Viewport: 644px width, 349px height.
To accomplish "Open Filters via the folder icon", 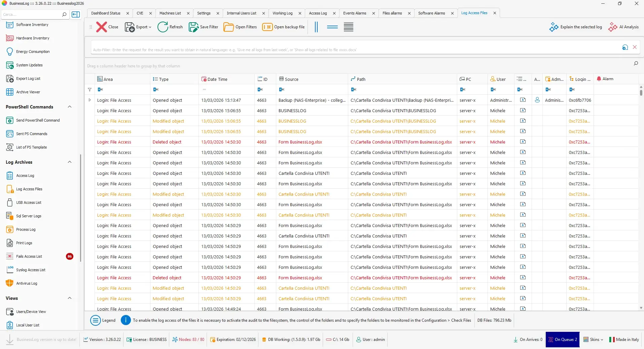I will pyautogui.click(x=228, y=27).
